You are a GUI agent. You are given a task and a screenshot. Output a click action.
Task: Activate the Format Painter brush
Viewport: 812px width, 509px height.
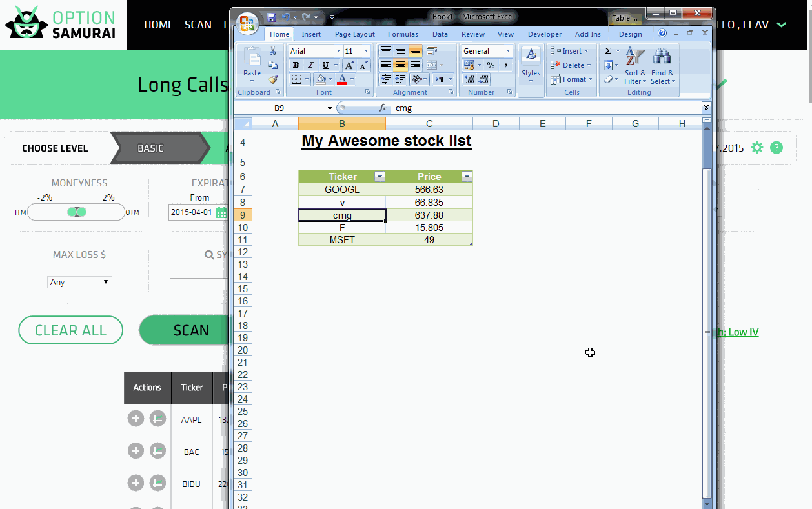[x=273, y=79]
